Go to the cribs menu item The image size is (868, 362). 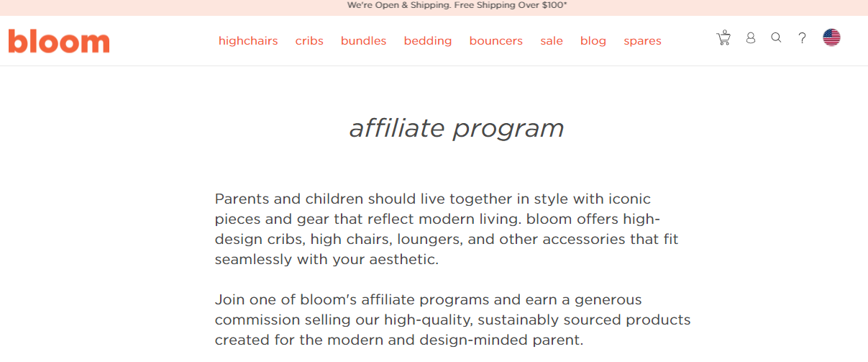[309, 41]
